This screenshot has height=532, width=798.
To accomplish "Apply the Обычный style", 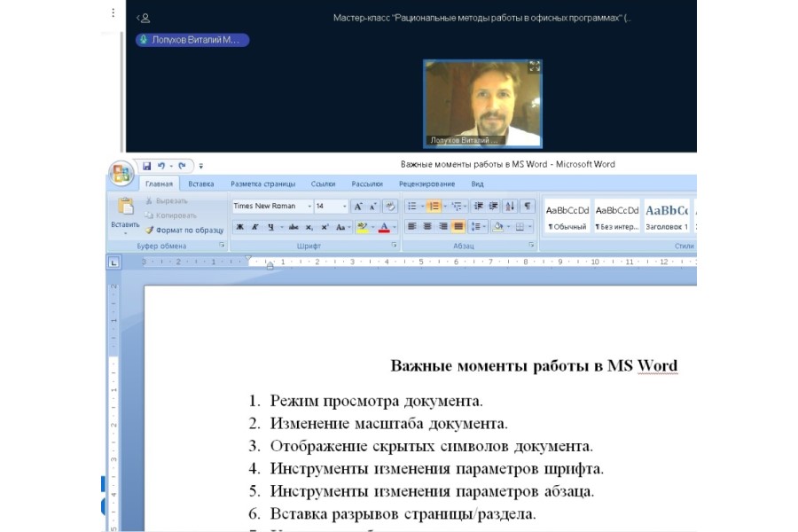I will [x=567, y=216].
